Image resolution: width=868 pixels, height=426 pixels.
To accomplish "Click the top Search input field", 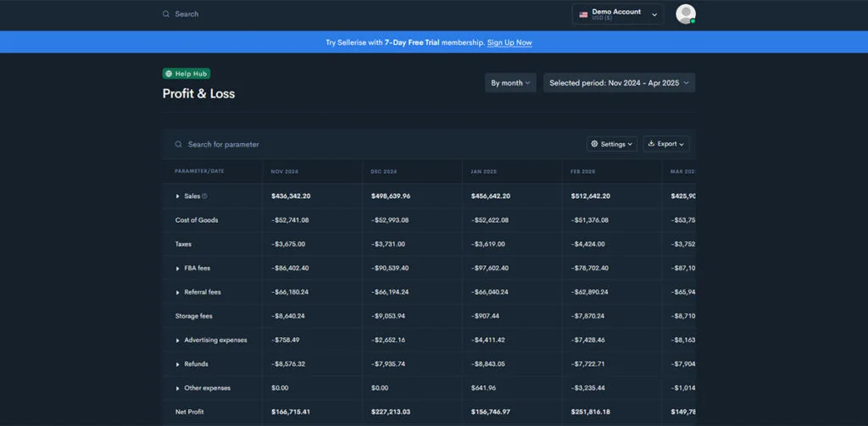I will coord(186,14).
